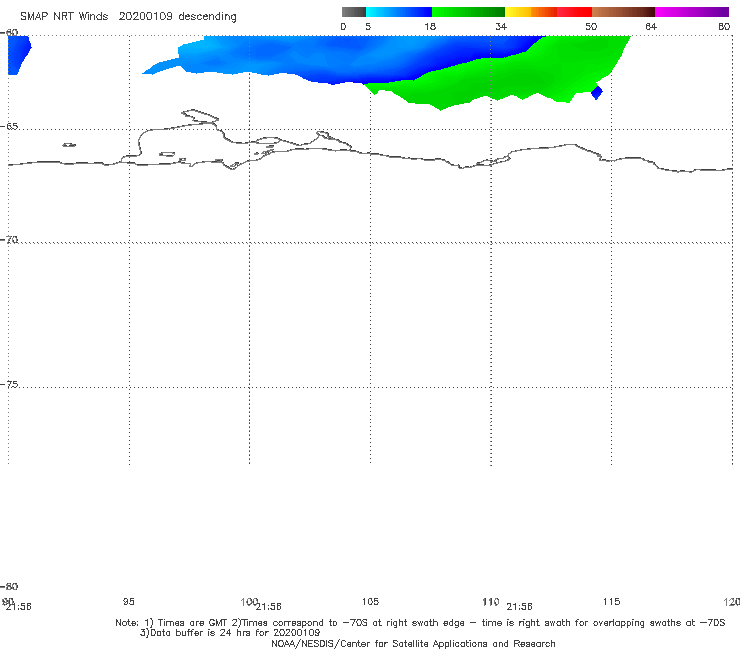
Task: Click the gray segment of the color bar
Action: point(353,12)
